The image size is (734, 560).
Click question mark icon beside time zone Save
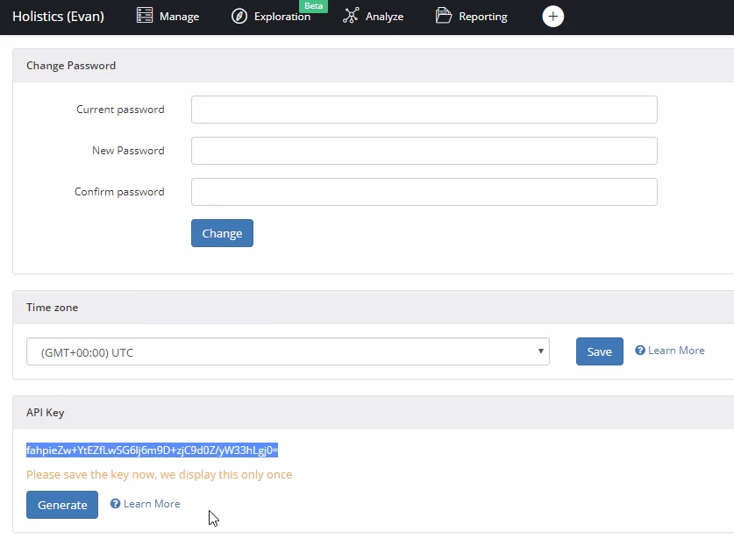[x=640, y=351]
